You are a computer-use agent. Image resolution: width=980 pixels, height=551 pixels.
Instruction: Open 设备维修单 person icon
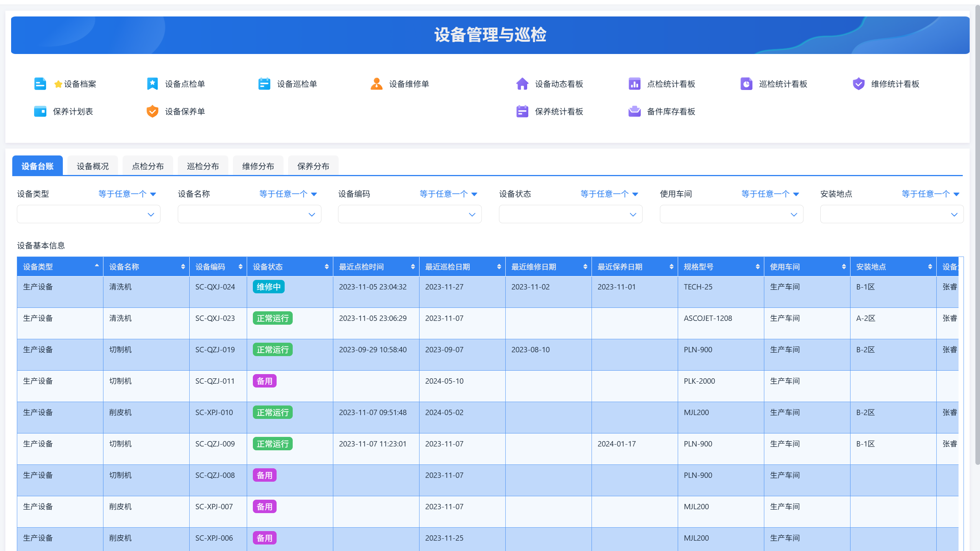(376, 84)
